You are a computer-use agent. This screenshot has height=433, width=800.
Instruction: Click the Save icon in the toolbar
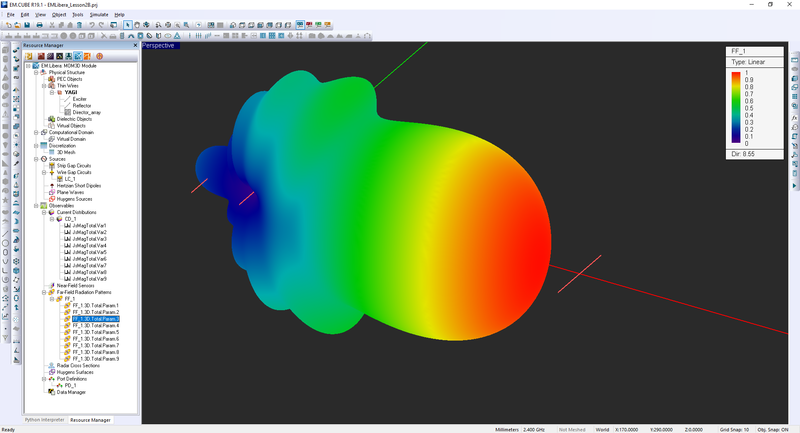pyautogui.click(x=29, y=25)
